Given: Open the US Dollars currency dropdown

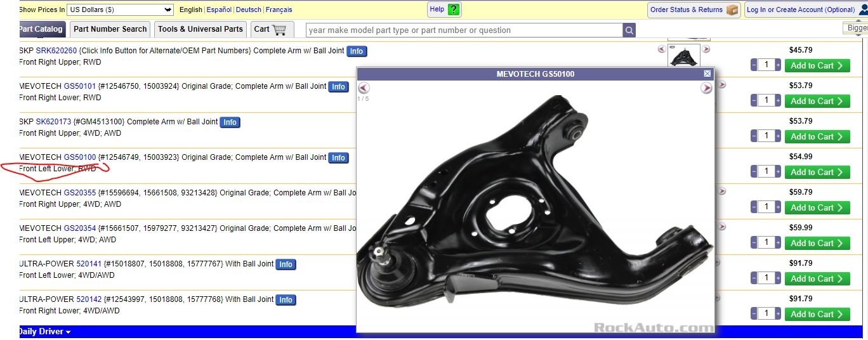Looking at the screenshot, I should 120,10.
